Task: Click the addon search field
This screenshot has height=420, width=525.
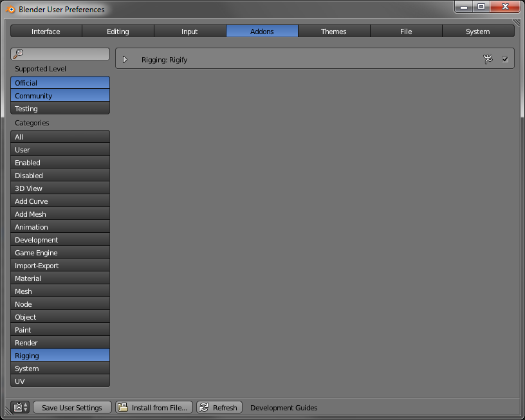Action: (x=60, y=54)
